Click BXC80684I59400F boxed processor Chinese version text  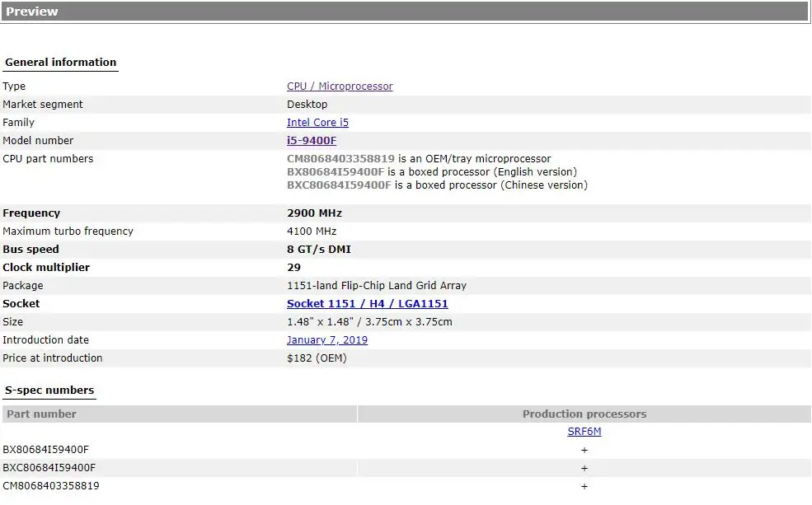[437, 185]
